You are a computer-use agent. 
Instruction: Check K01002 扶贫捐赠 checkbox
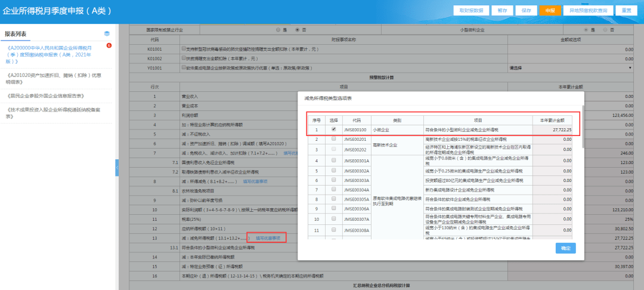[184, 58]
